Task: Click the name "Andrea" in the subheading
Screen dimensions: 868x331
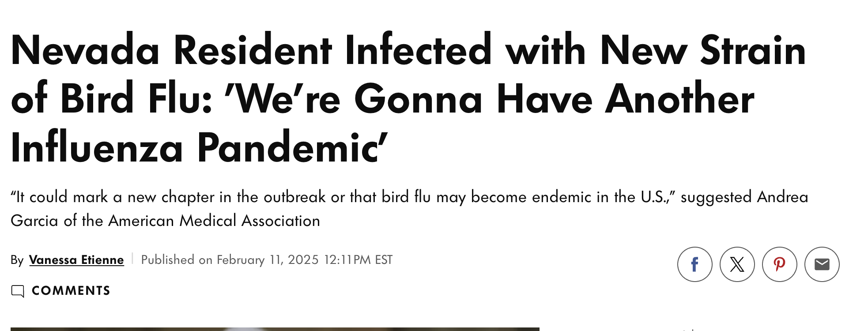Action: tap(783, 197)
